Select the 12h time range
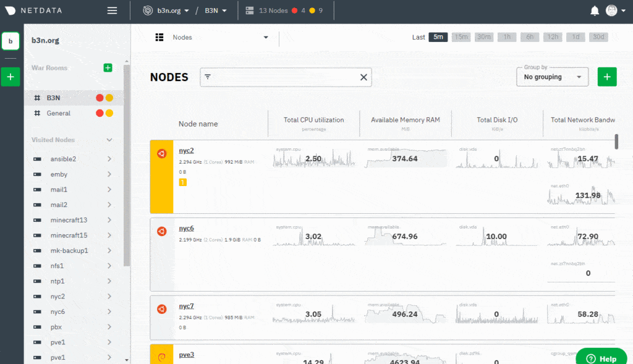The width and height of the screenshot is (633, 364). [553, 37]
